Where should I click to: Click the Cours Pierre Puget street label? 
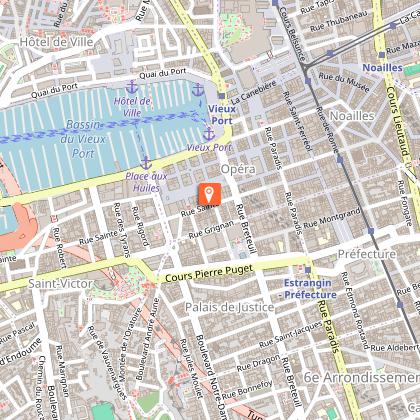click(x=209, y=273)
